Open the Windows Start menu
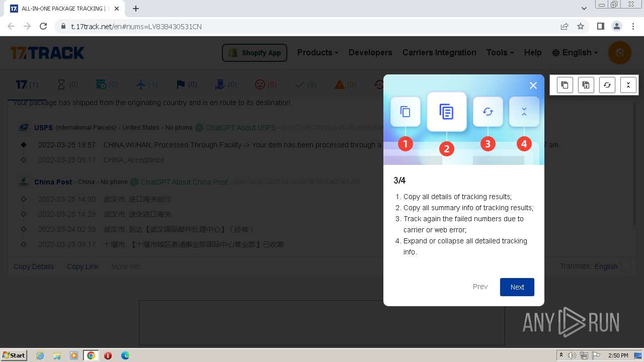Image resolution: width=644 pixels, height=362 pixels. tap(14, 355)
